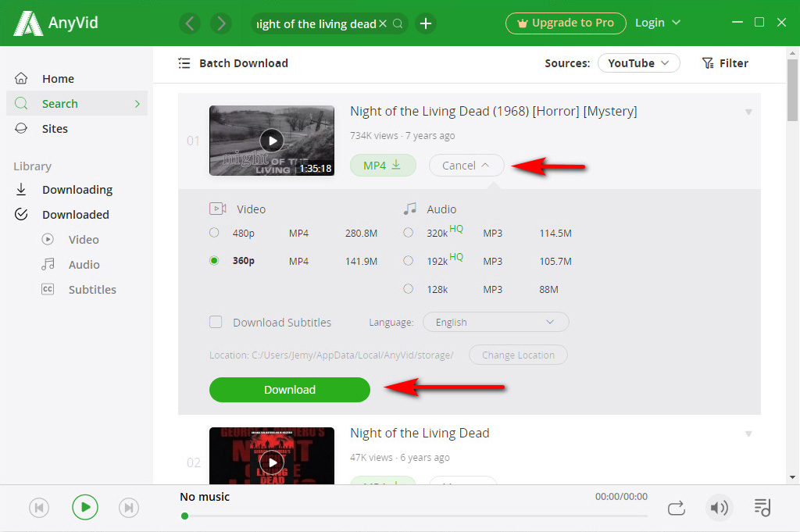Click MP4 quick download for first result
Viewport: 800px width, 532px height.
pos(383,166)
